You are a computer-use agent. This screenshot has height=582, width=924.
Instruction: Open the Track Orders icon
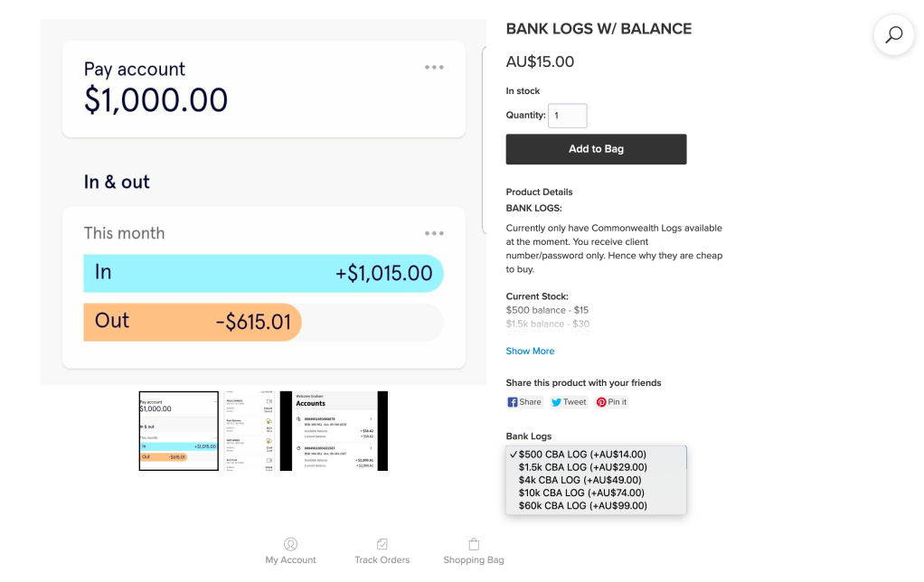(382, 545)
